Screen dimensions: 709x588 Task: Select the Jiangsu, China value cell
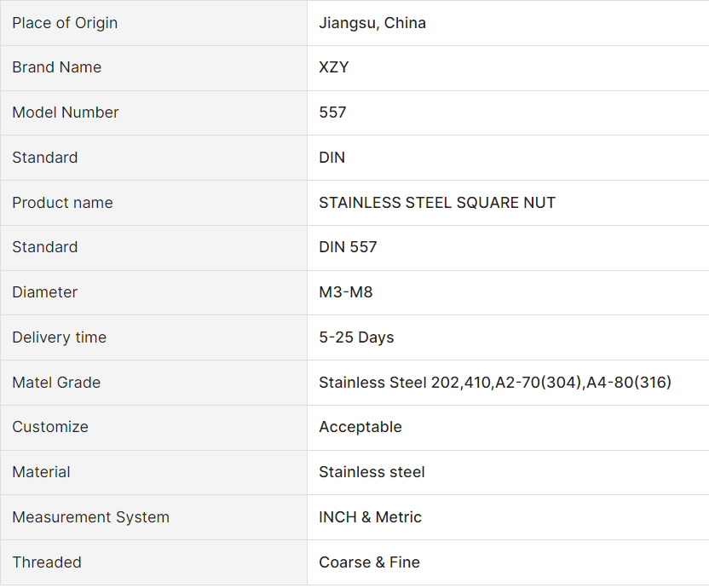(x=372, y=23)
